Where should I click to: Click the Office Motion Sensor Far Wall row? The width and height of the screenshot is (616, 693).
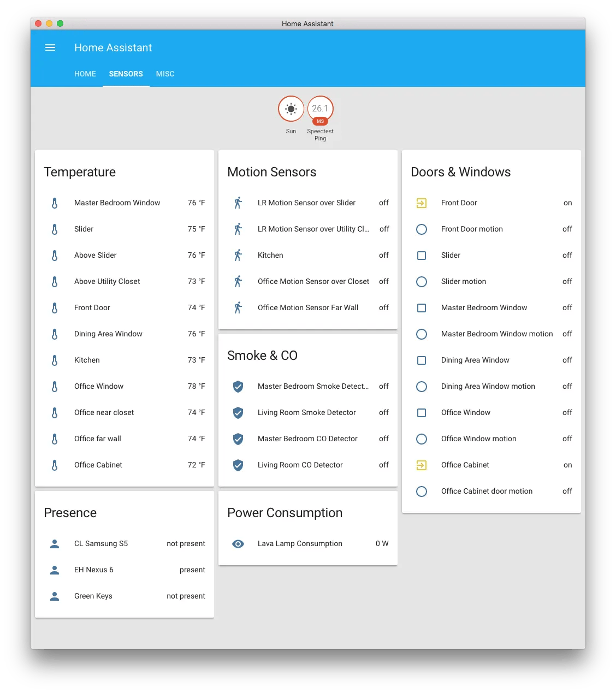[308, 307]
